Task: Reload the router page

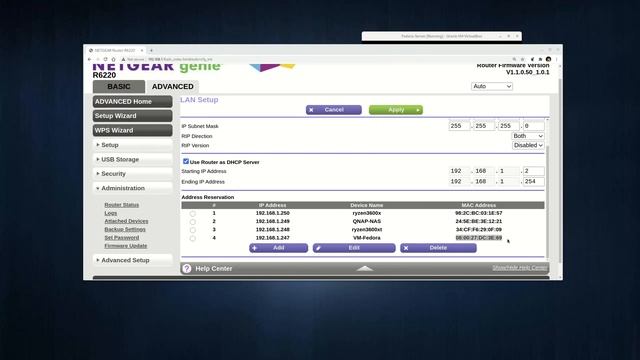Action: (x=106, y=59)
